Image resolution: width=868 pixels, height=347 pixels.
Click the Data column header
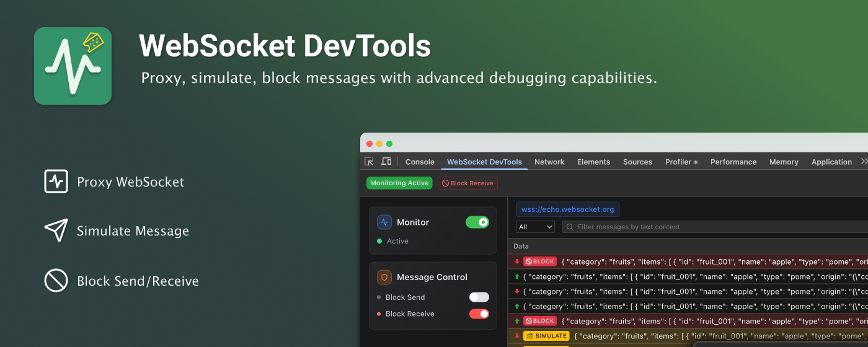click(x=521, y=246)
